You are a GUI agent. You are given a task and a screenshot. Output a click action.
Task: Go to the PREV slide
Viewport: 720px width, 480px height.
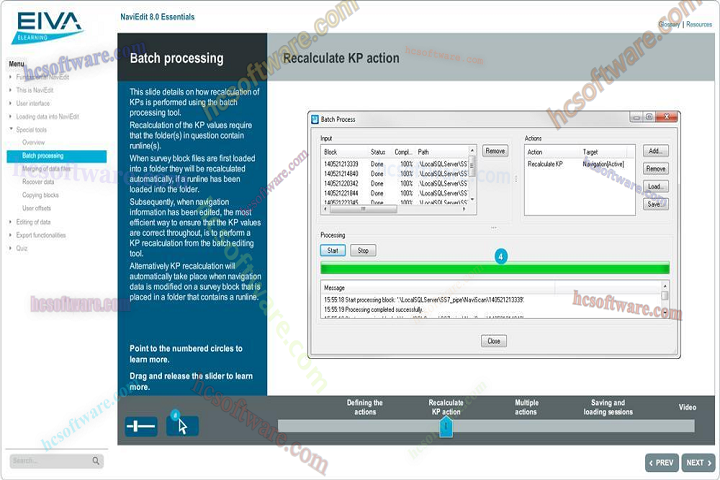point(662,463)
